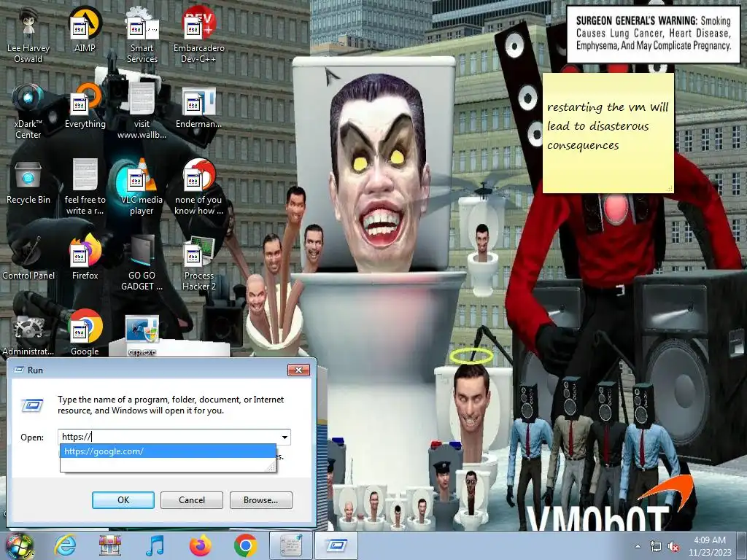Screen dimensions: 747x560
Task: Click OK in the Run dialog
Action: (x=123, y=500)
